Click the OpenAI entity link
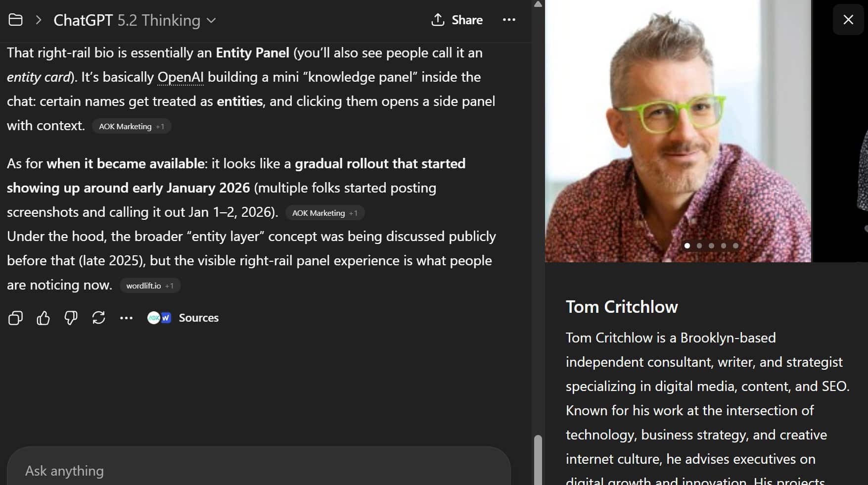Image resolution: width=868 pixels, height=485 pixels. [181, 77]
